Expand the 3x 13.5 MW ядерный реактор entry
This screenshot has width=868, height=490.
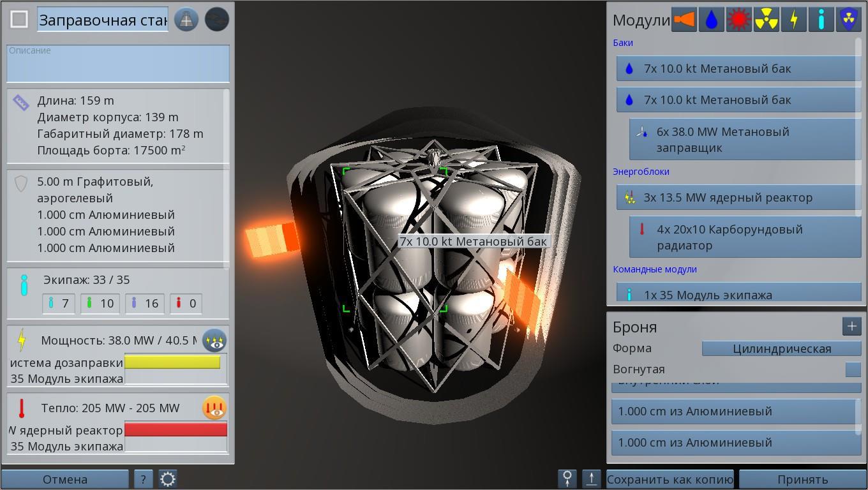click(738, 198)
